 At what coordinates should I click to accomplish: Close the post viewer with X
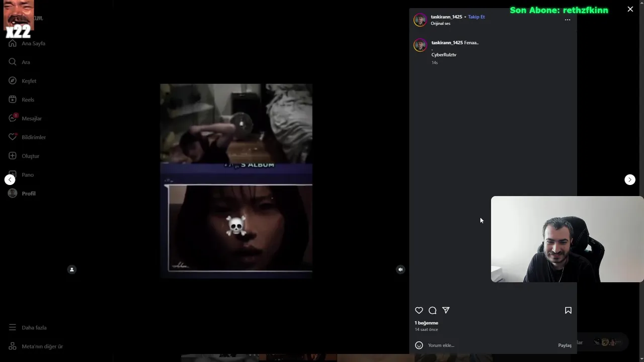tap(630, 9)
